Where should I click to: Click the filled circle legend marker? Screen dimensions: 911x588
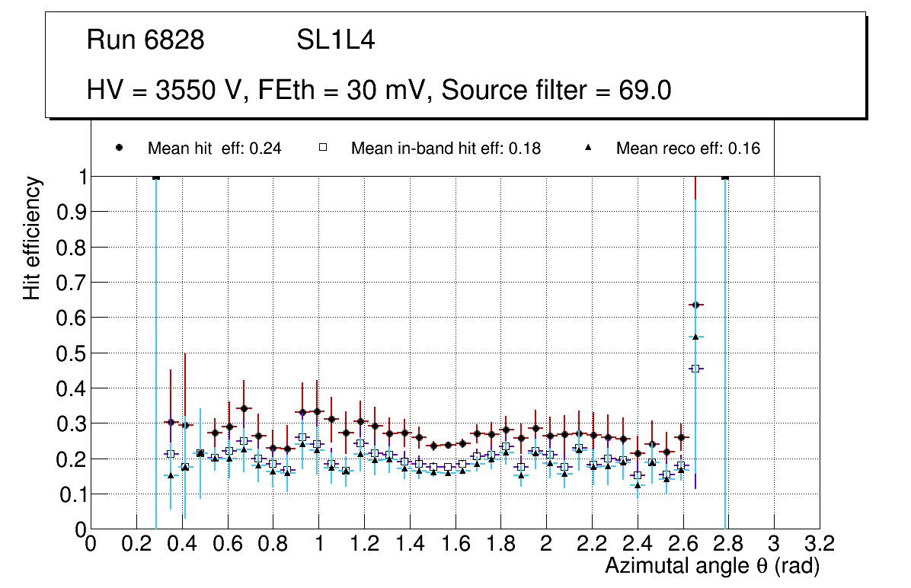120,149
